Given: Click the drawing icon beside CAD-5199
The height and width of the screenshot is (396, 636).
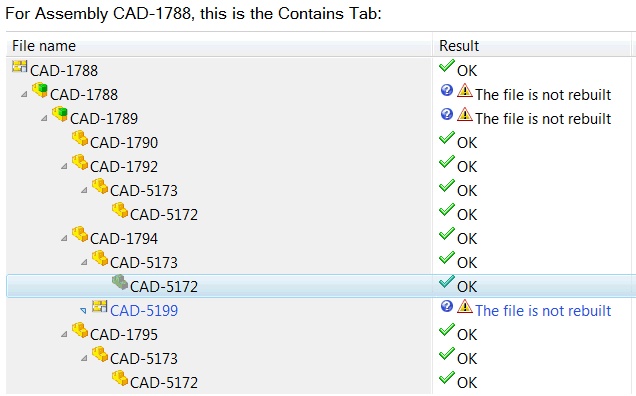Looking at the screenshot, I should coord(99,306).
